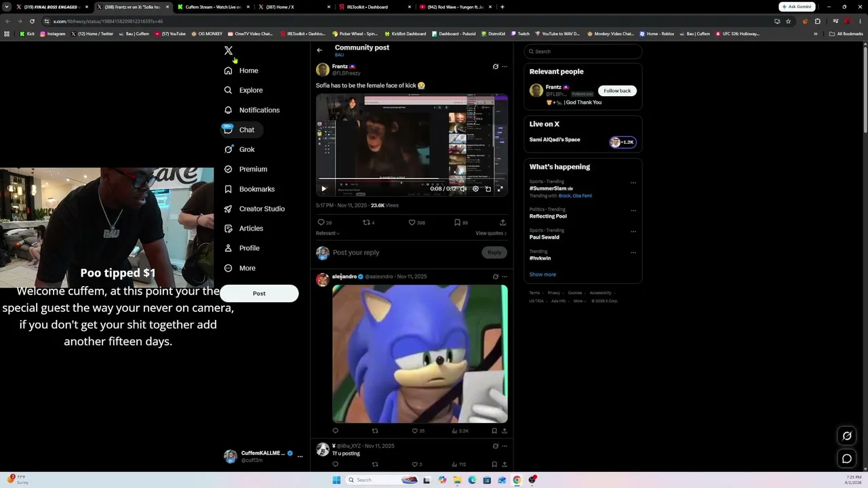Share alexandro's Sonic reply
The height and width of the screenshot is (488, 868).
click(x=504, y=430)
